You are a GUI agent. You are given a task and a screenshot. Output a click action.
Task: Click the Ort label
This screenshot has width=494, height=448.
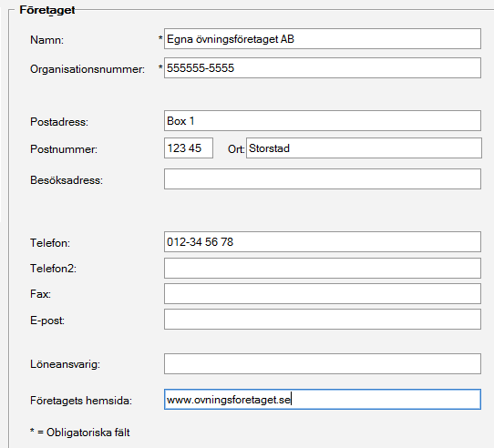pyautogui.click(x=236, y=149)
